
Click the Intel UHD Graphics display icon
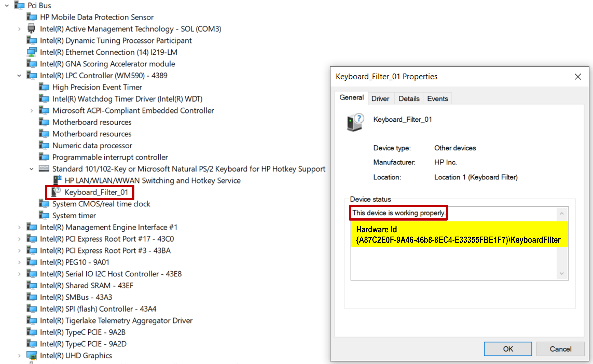[x=32, y=355]
